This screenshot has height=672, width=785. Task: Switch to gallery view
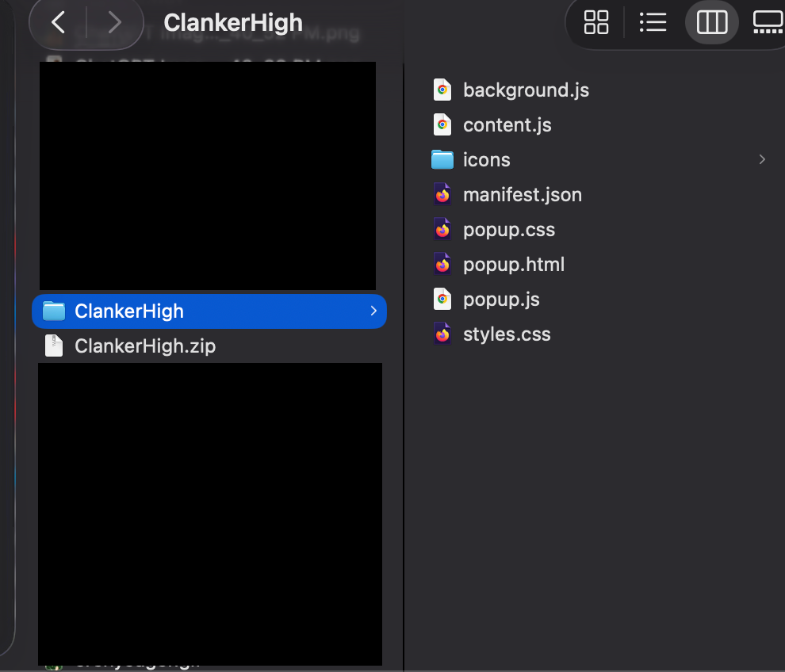768,22
